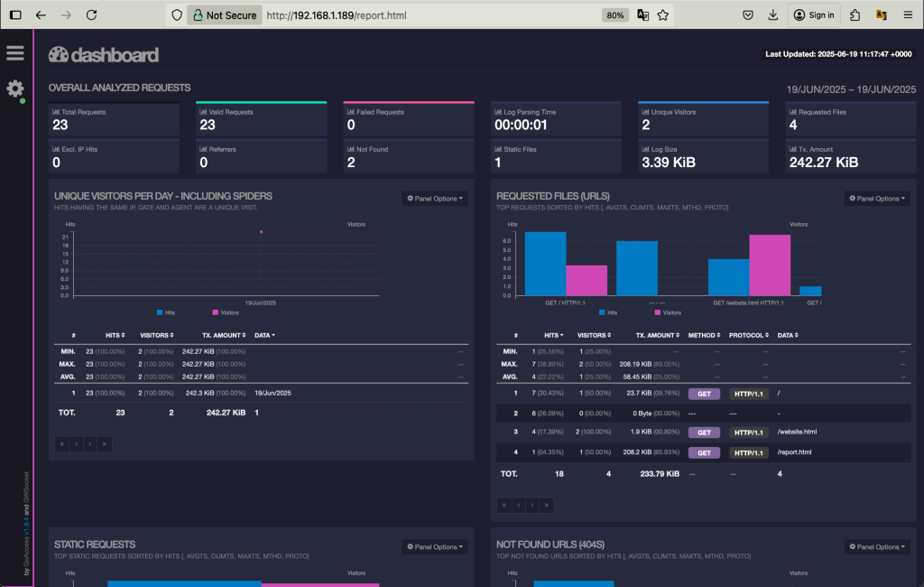Screen dimensions: 924x587
Task: Open the Firefox application menu
Action: tap(908, 14)
